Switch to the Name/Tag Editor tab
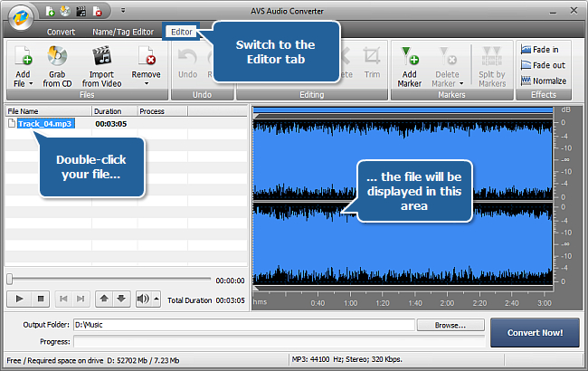This screenshot has height=371, width=588. click(x=123, y=32)
